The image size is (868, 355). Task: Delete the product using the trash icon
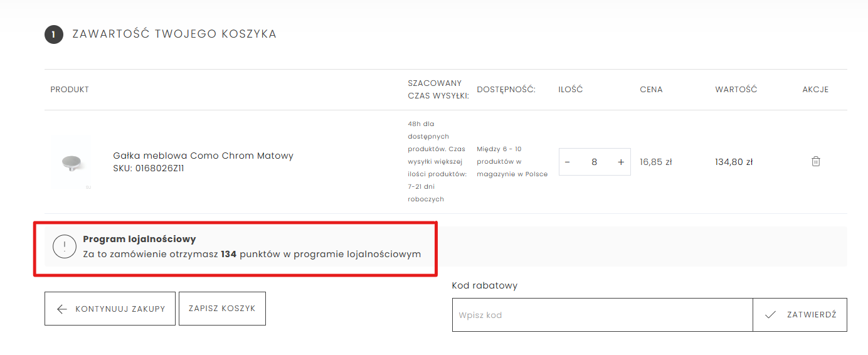point(815,161)
